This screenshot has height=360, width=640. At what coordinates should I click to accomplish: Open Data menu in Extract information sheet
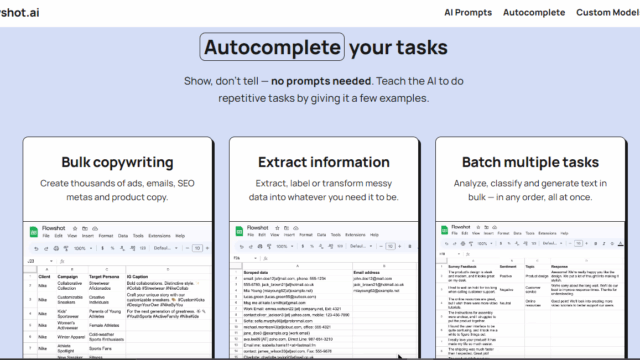tap(322, 235)
